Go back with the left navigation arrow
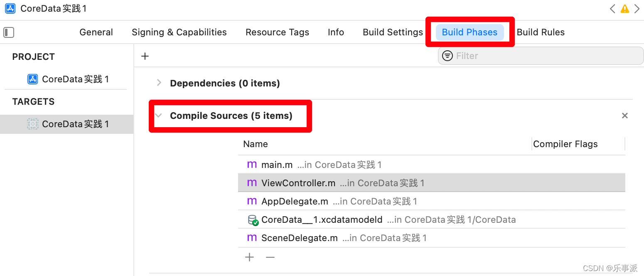Image resolution: width=644 pixels, height=276 pixels. pos(612,9)
